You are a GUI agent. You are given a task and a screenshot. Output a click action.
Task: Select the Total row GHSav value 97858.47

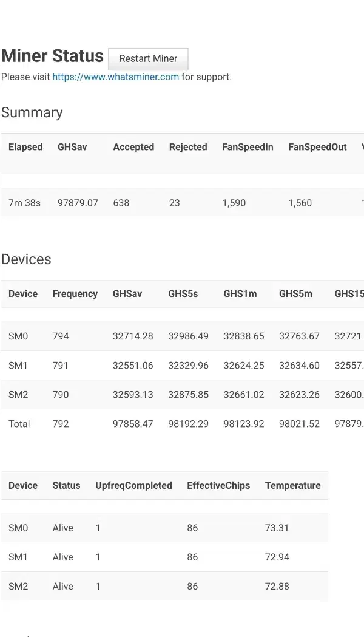(x=133, y=424)
